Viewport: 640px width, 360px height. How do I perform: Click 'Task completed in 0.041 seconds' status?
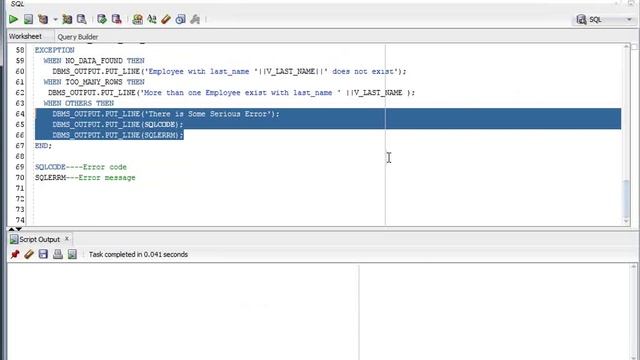click(x=138, y=254)
